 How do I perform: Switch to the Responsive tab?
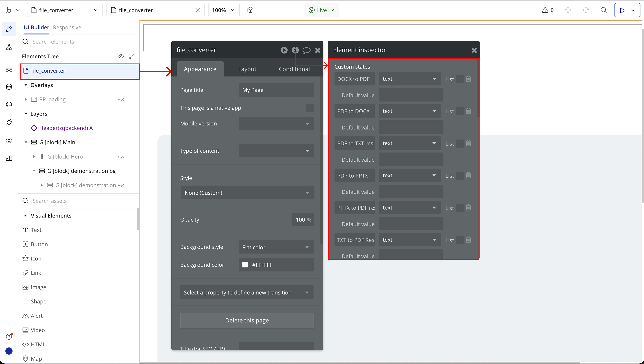coord(67,27)
